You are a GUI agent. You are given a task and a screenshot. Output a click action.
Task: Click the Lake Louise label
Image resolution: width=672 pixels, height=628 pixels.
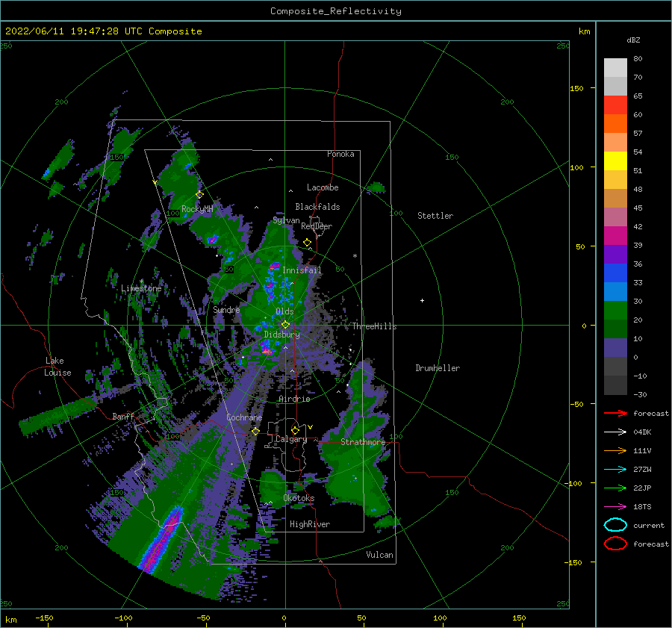(x=57, y=367)
